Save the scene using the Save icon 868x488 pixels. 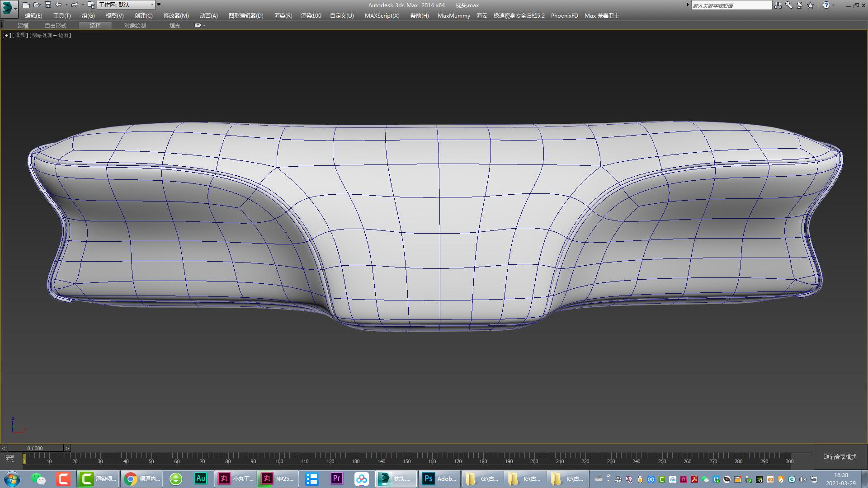47,5
